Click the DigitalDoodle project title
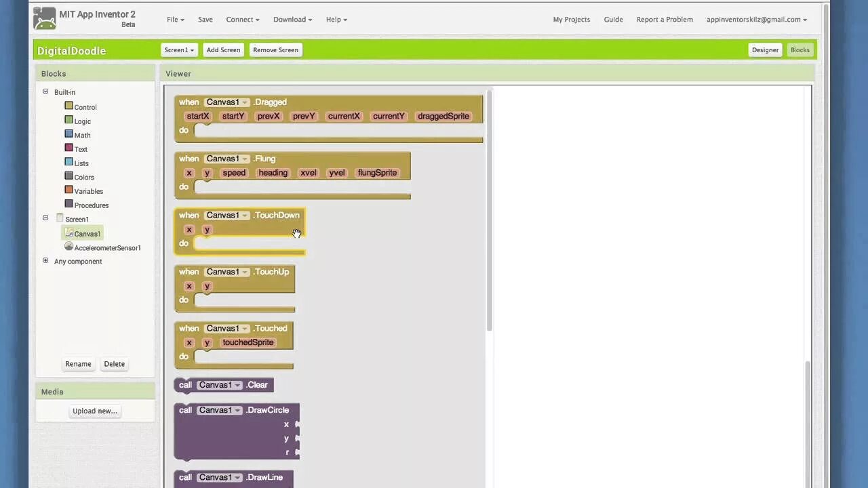The image size is (868, 488). click(71, 51)
